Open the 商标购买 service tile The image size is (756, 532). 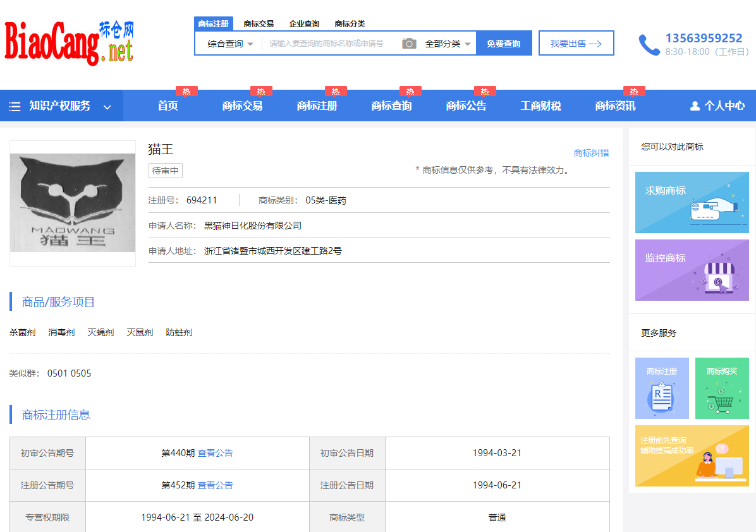(722, 388)
